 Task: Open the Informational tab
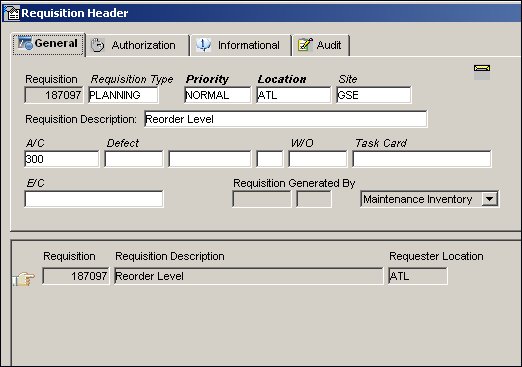(x=241, y=45)
